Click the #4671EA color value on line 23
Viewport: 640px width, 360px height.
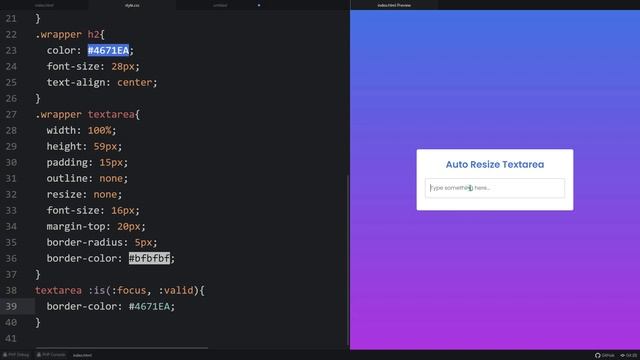pyautogui.click(x=108, y=50)
